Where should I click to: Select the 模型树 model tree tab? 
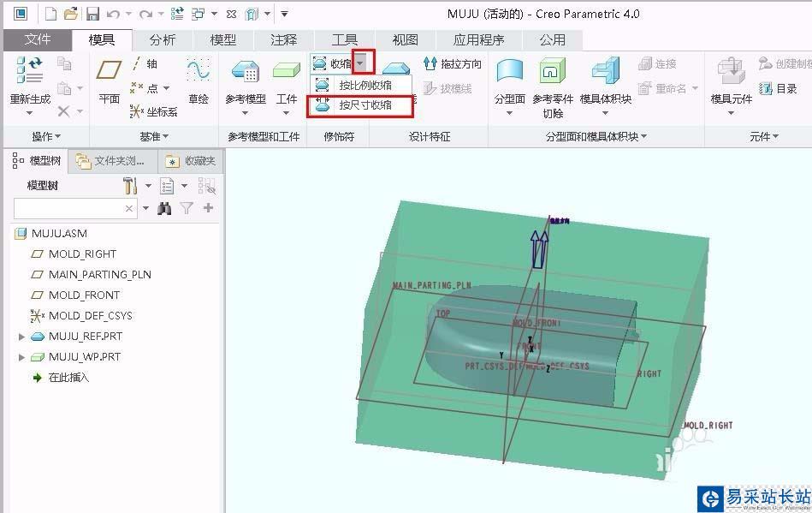click(x=37, y=161)
